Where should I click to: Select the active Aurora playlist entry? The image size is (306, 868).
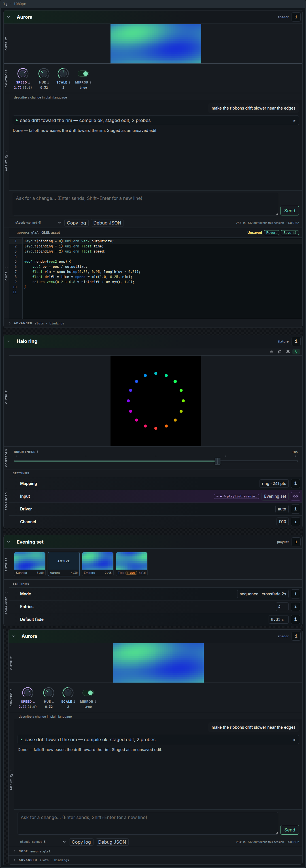pyautogui.click(x=64, y=564)
